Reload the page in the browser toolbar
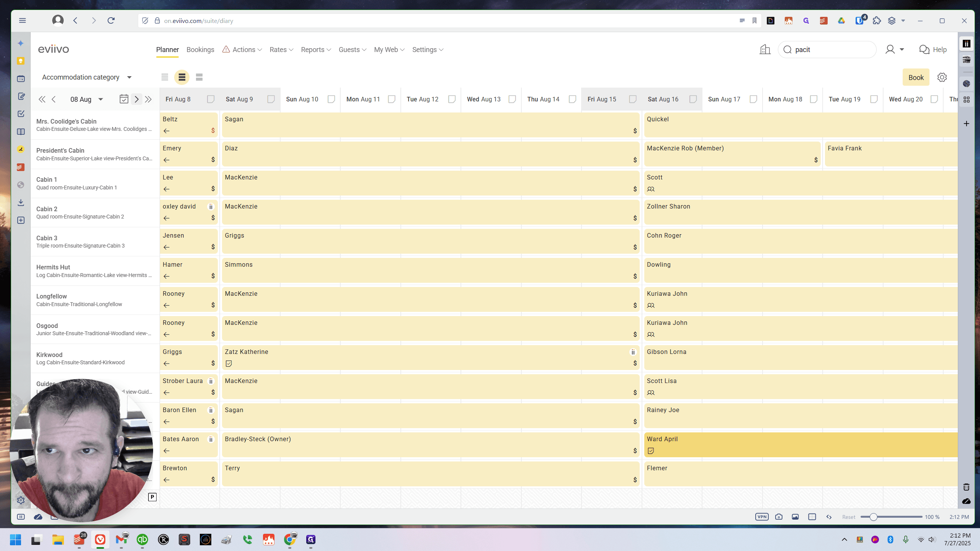980x551 pixels. tap(111, 21)
